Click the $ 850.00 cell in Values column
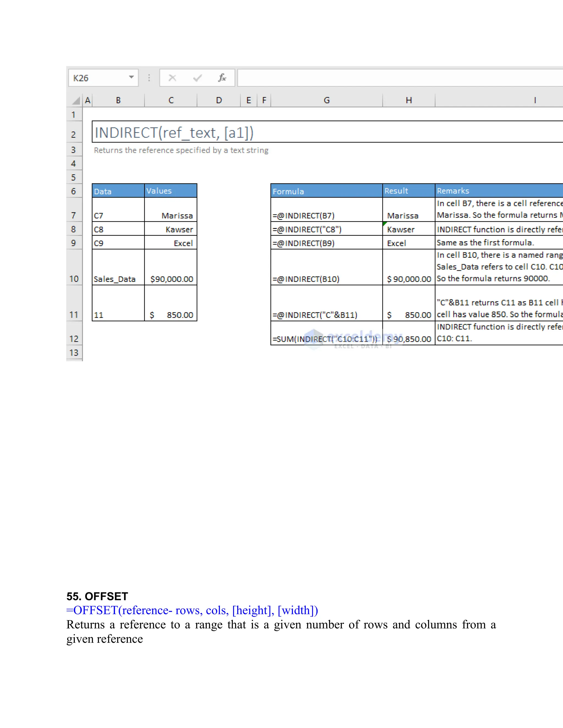This screenshot has width=563, height=728. [x=171, y=303]
